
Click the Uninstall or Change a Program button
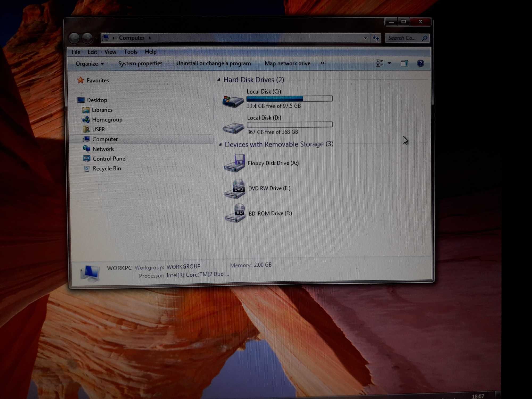pos(214,63)
